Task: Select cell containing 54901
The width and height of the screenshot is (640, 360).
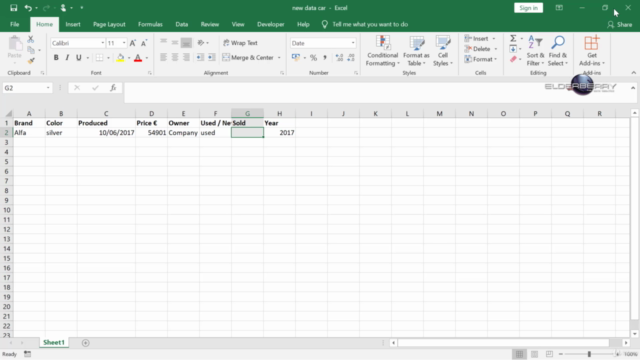Action: (151, 133)
